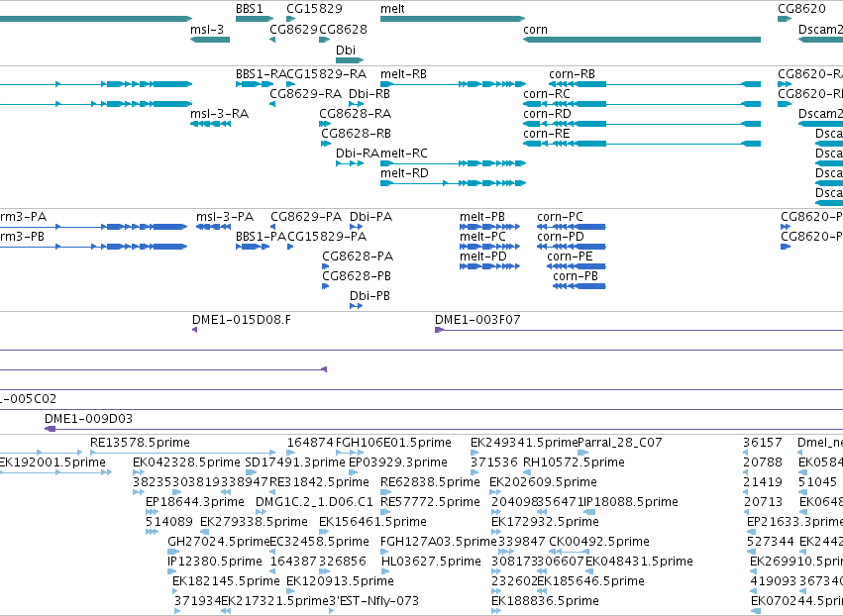Click the EK188836.5prime EST label
Viewport: 843px width, 616px height.
(x=545, y=601)
